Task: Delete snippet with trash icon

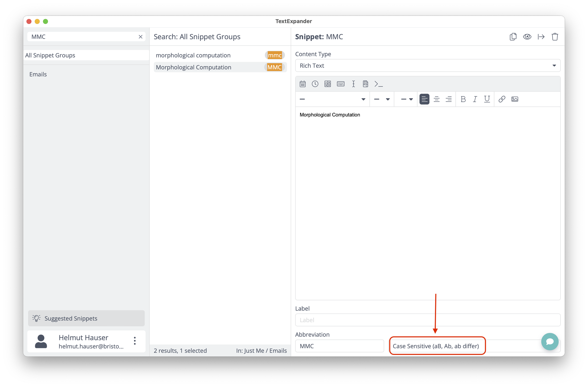Action: (555, 37)
